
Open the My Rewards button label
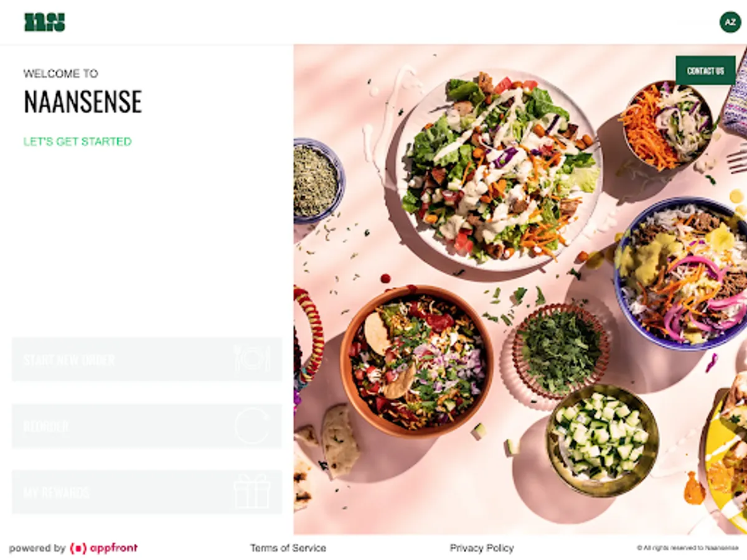coord(57,493)
